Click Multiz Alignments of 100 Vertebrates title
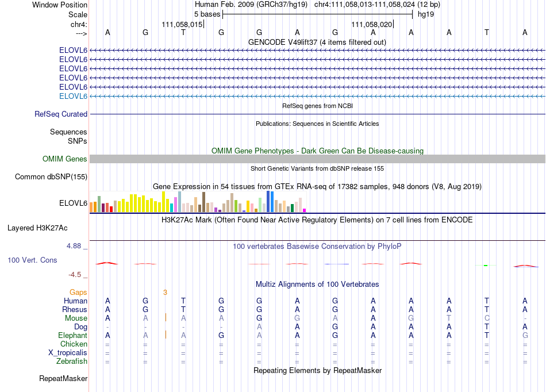 (x=317, y=285)
